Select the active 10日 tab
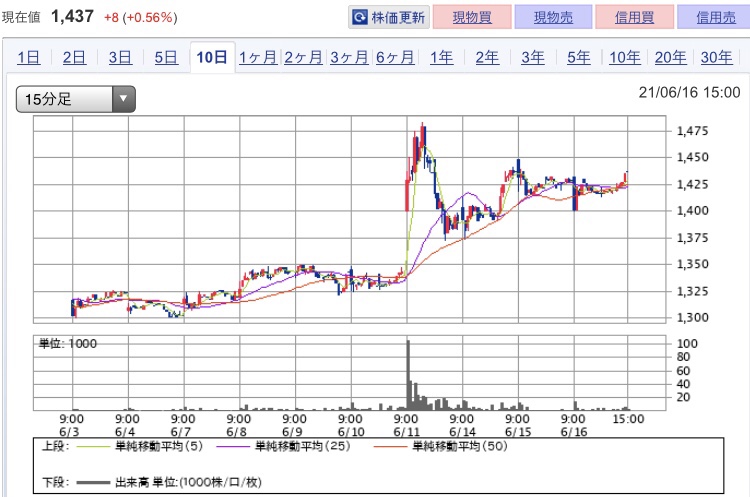This screenshot has width=750, height=497. click(x=212, y=57)
